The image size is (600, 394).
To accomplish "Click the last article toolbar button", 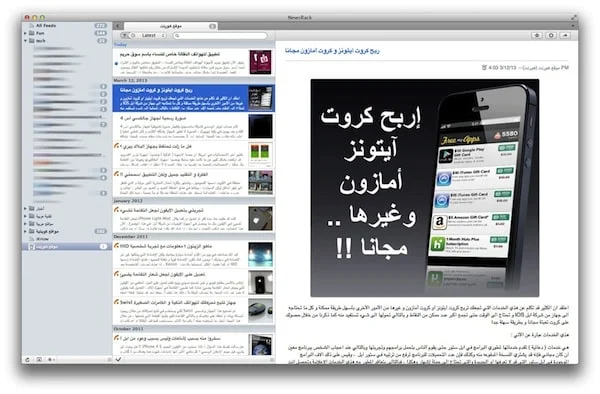I will 565,35.
